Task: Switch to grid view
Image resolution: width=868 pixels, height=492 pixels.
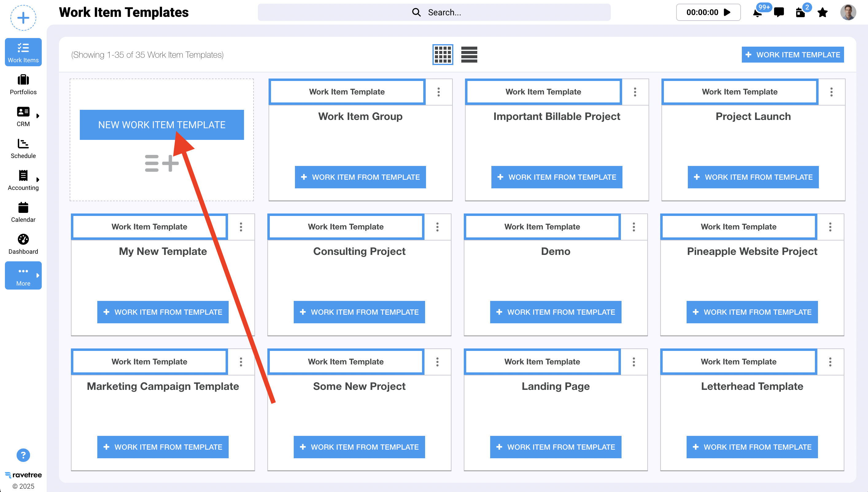Action: coord(443,55)
